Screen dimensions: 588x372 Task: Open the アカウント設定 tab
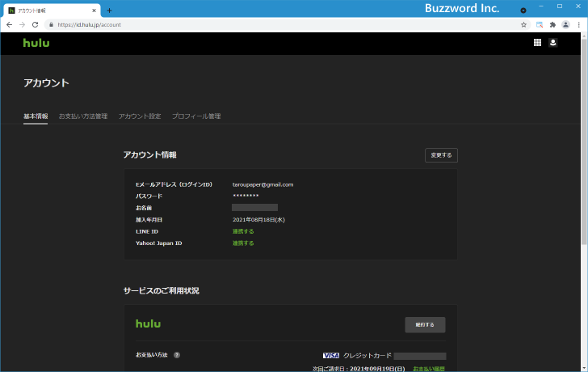140,116
